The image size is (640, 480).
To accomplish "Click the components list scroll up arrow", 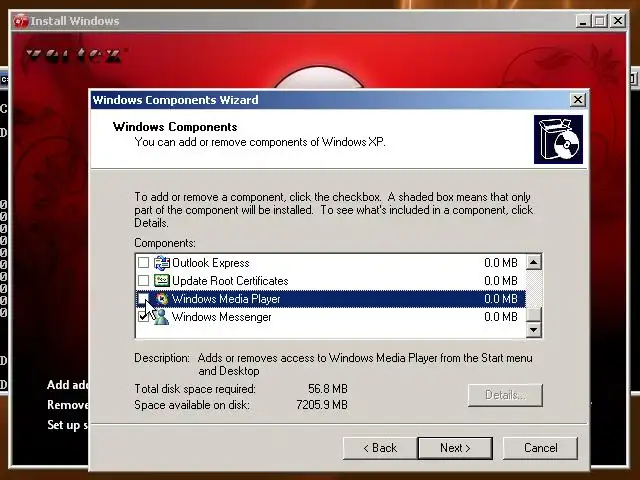I will (x=534, y=262).
